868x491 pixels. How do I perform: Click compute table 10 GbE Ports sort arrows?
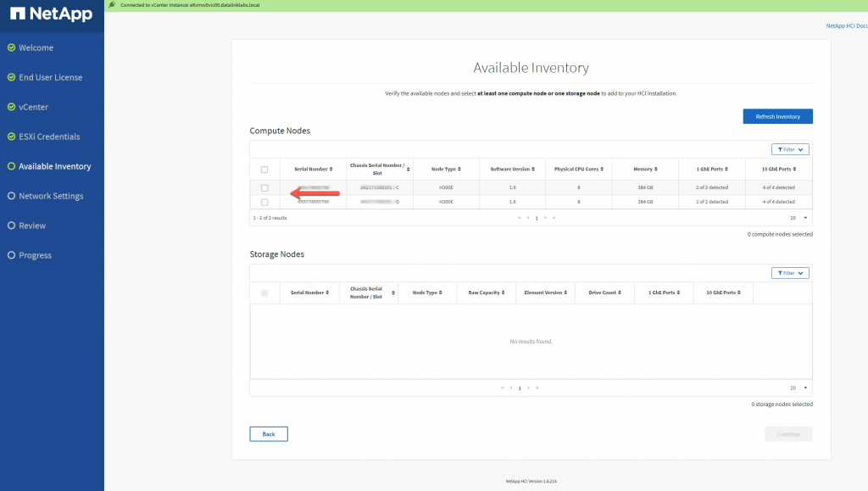click(x=794, y=169)
